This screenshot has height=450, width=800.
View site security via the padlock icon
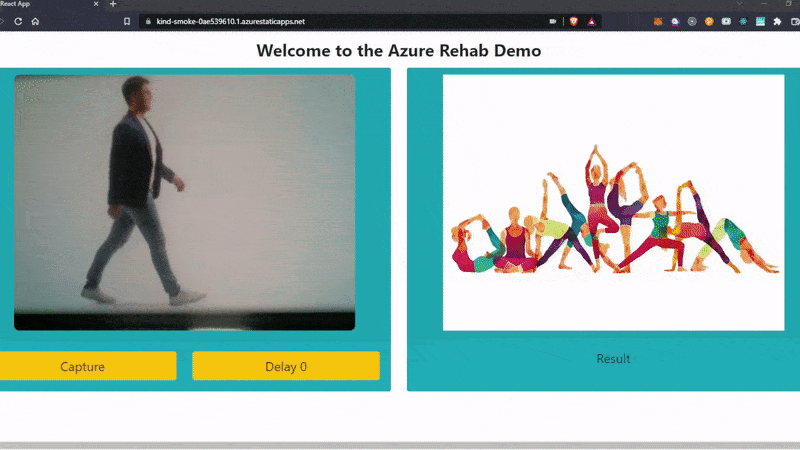(x=148, y=21)
